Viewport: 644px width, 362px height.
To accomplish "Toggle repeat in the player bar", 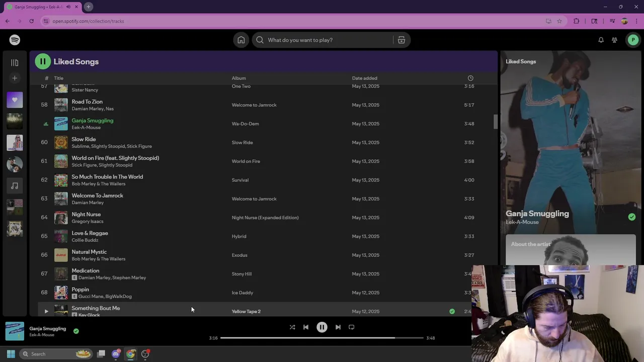I will tap(352, 327).
